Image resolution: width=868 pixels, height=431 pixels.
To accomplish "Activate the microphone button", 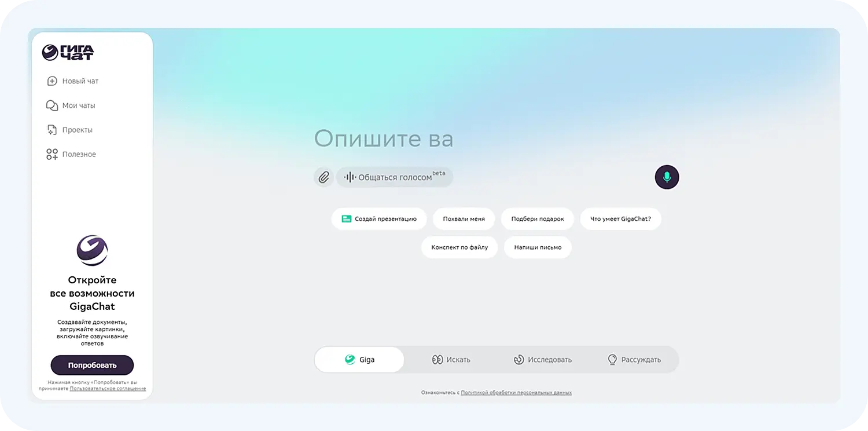I will pyautogui.click(x=667, y=177).
